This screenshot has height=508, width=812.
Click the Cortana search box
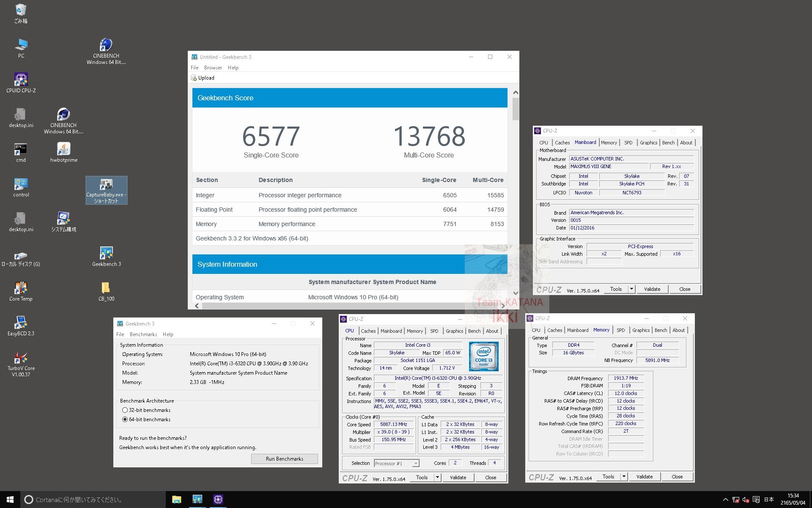[x=93, y=500]
